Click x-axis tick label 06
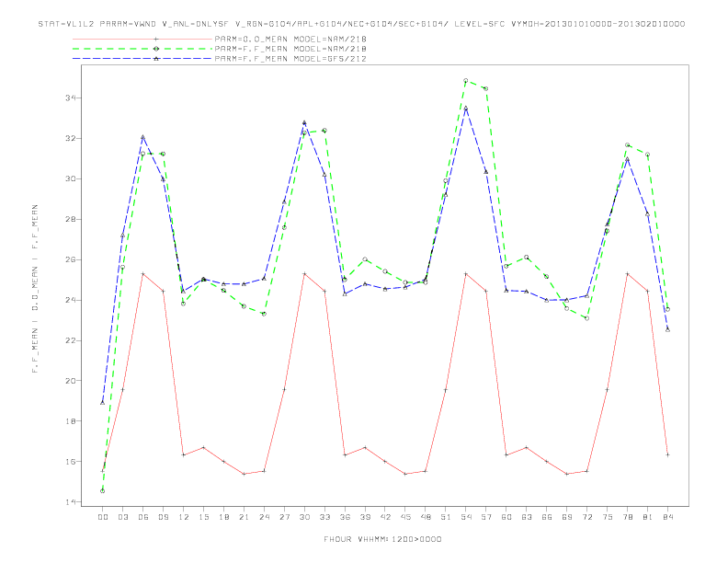 (143, 517)
